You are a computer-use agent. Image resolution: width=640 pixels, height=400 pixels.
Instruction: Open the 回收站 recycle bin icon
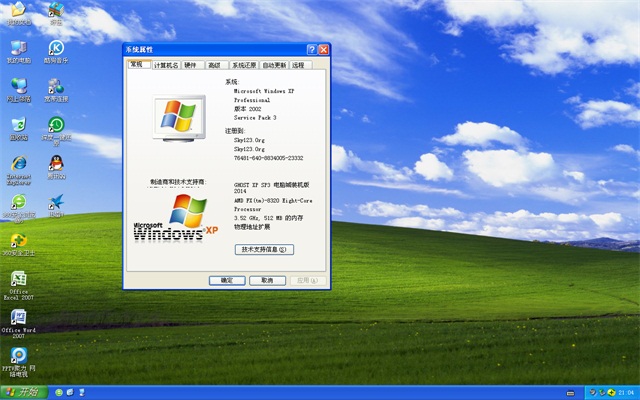point(19,125)
